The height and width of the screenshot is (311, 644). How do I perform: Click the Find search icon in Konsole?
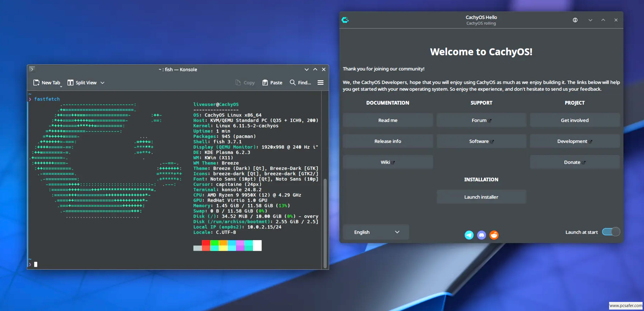pyautogui.click(x=293, y=83)
